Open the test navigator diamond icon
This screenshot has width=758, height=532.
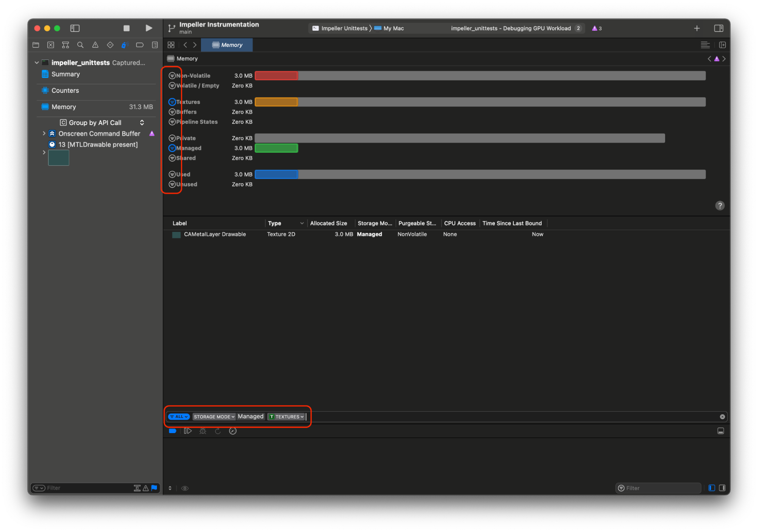[x=110, y=45]
